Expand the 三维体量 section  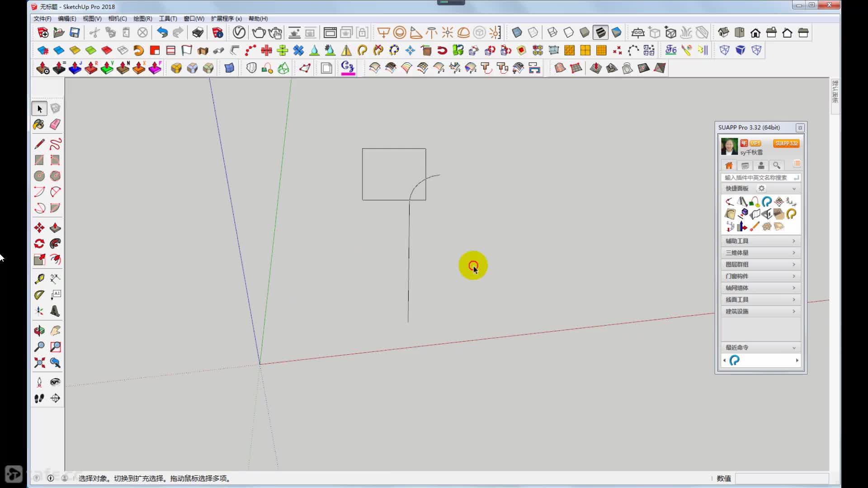coord(761,253)
